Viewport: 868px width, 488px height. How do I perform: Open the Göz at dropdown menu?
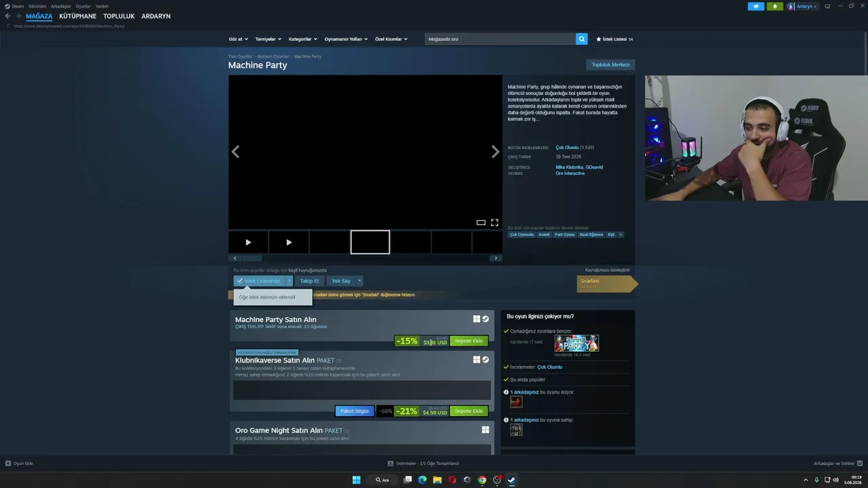coord(239,39)
